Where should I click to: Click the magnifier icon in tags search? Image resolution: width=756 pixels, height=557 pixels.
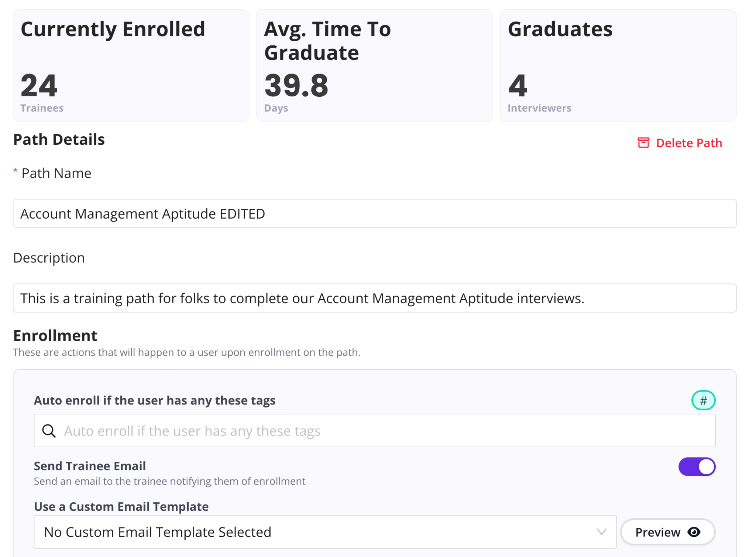click(49, 431)
